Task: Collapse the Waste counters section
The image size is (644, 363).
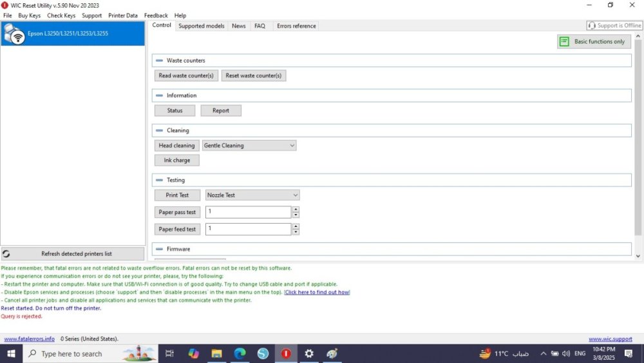Action: tap(159, 61)
